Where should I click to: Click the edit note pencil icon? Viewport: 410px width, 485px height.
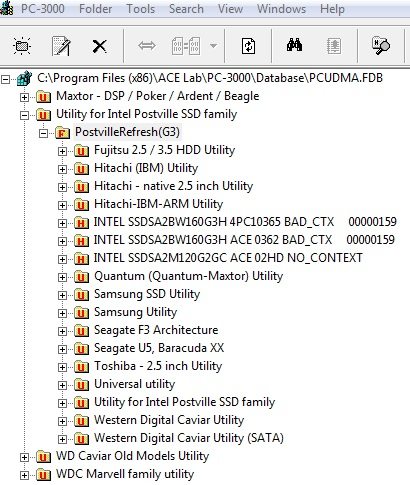click(61, 46)
